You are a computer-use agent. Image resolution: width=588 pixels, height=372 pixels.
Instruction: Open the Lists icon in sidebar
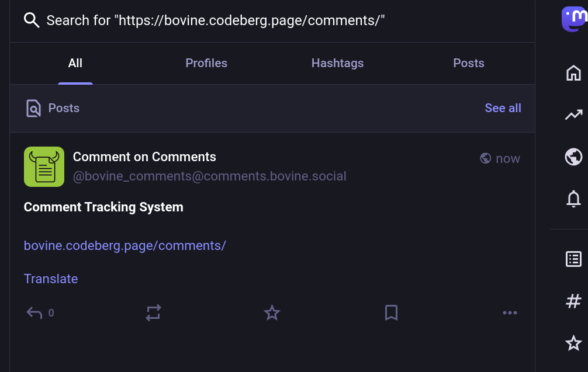click(x=573, y=259)
